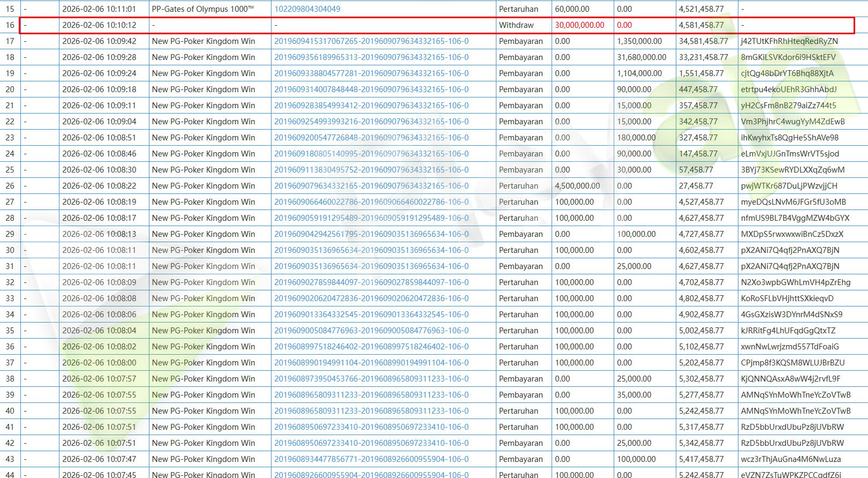868x478 pixels.
Task: Open transaction link 102209804304049
Action: coord(307,9)
